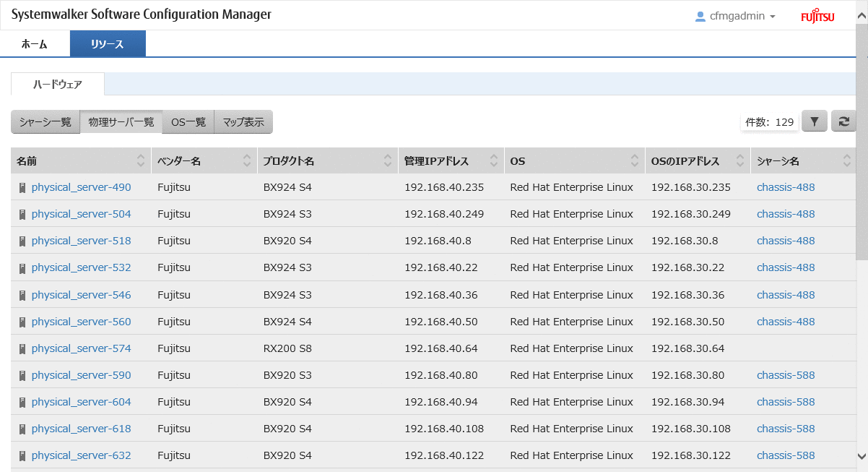Viewport: 868px width, 472px height.
Task: Click server icon beside physical_server-546
Action: tap(22, 295)
